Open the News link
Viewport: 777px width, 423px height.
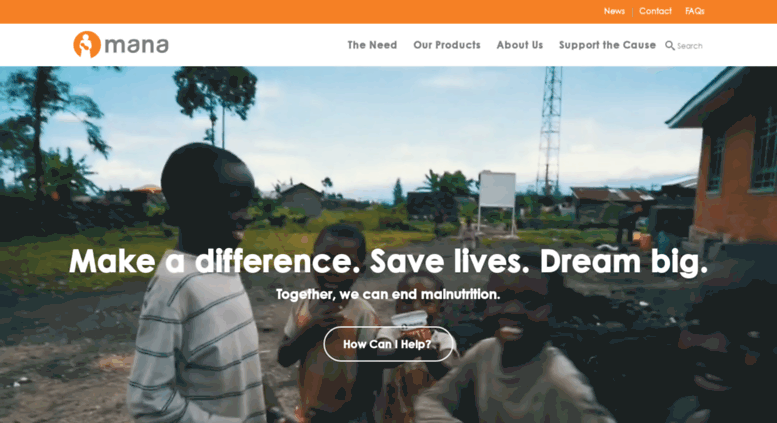pyautogui.click(x=614, y=11)
